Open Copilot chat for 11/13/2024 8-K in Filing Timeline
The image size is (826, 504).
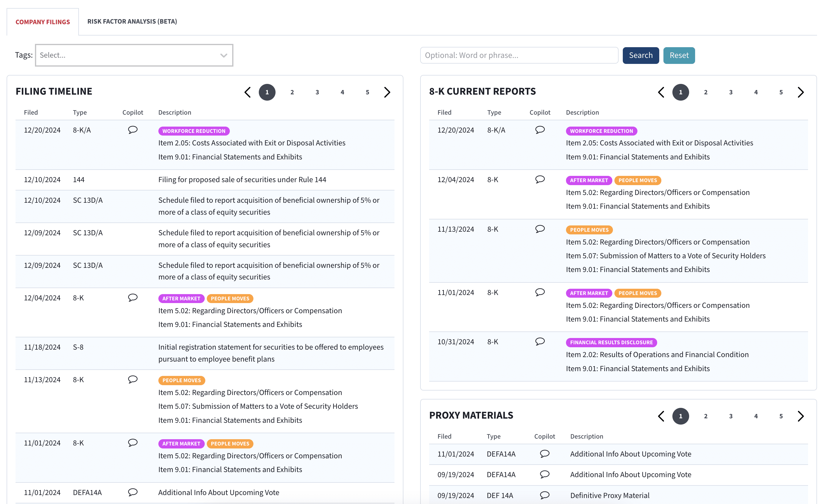pyautogui.click(x=133, y=379)
